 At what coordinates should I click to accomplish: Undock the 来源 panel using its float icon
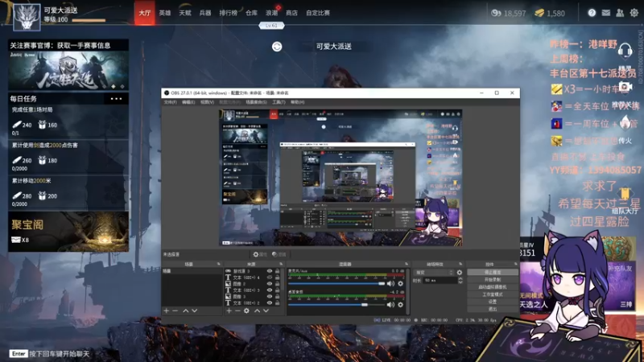click(281, 264)
